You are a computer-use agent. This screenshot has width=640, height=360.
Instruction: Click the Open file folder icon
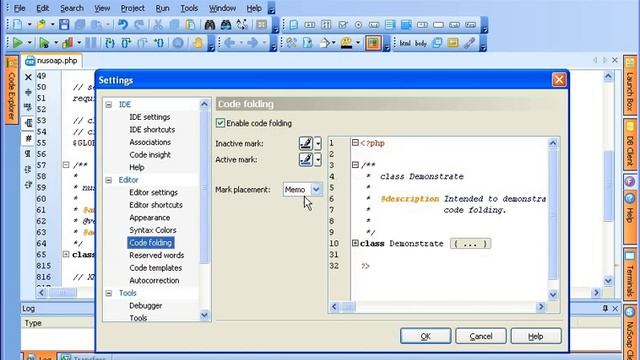pyautogui.click(x=41, y=25)
